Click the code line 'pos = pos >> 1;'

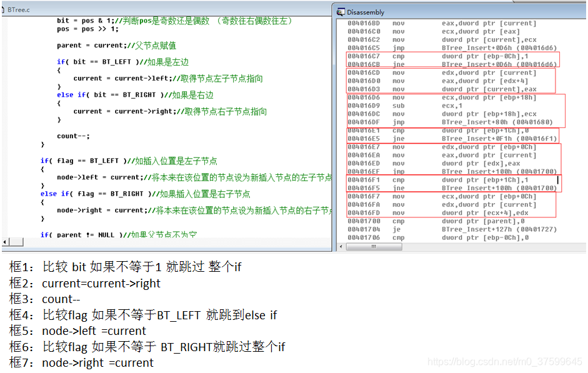(87, 29)
